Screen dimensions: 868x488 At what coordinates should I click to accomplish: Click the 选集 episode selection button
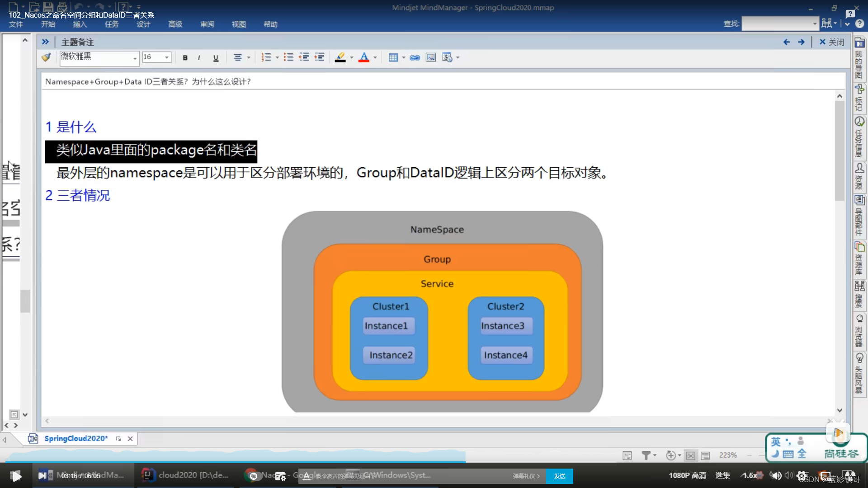click(722, 475)
